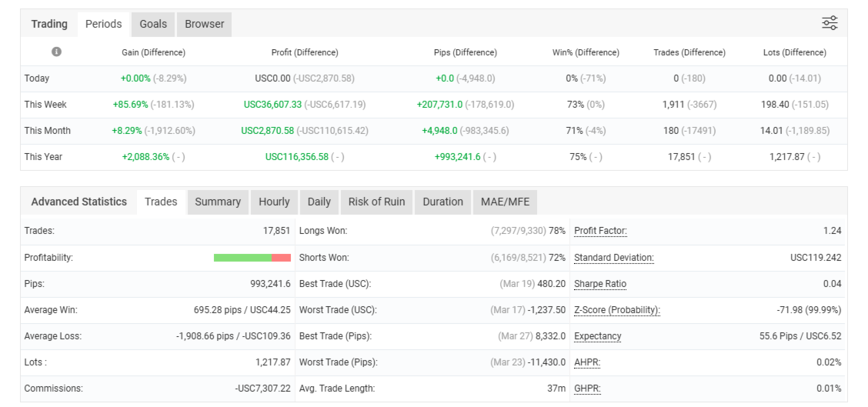
Task: Open the Hourly statistics tab
Action: [x=274, y=202]
